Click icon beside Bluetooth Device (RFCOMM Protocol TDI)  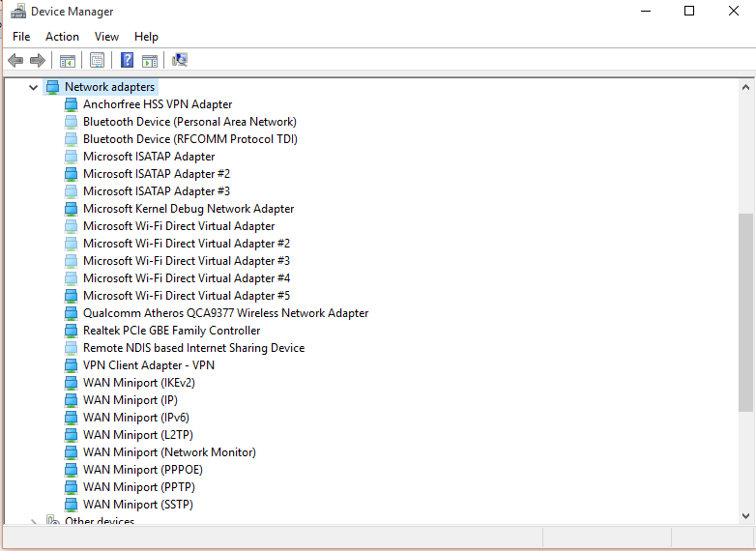tap(71, 139)
